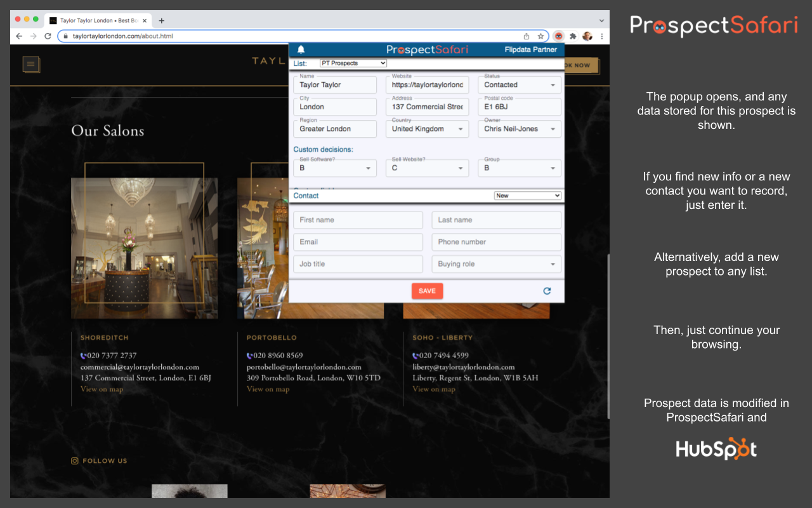Click the browser address bar URL
This screenshot has width=812, height=508.
pyautogui.click(x=123, y=36)
